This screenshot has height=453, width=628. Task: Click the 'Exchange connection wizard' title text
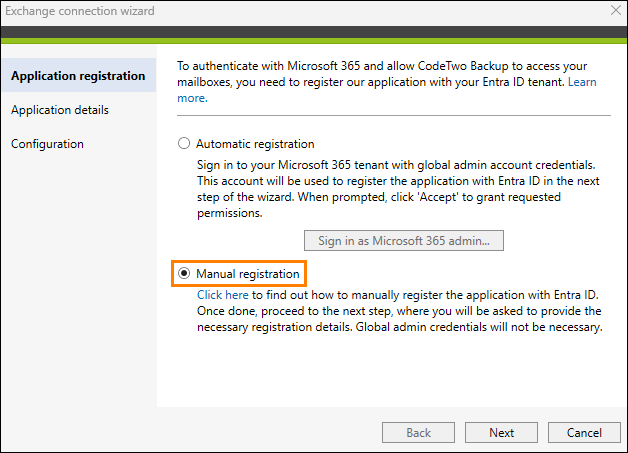[80, 11]
